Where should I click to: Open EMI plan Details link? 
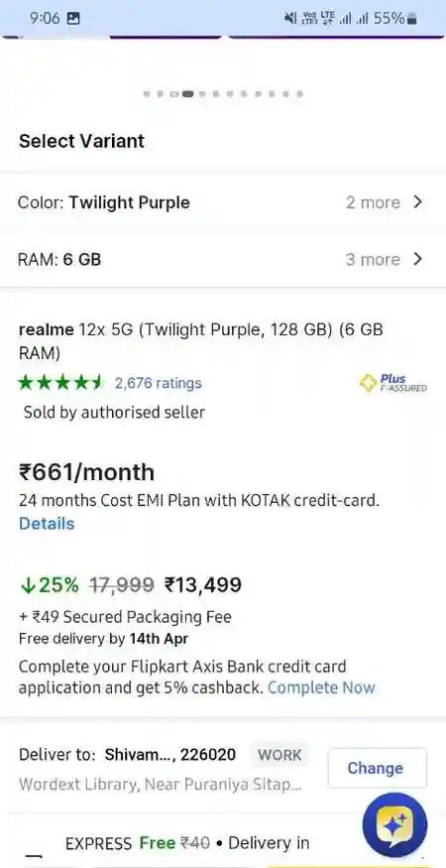(x=47, y=524)
